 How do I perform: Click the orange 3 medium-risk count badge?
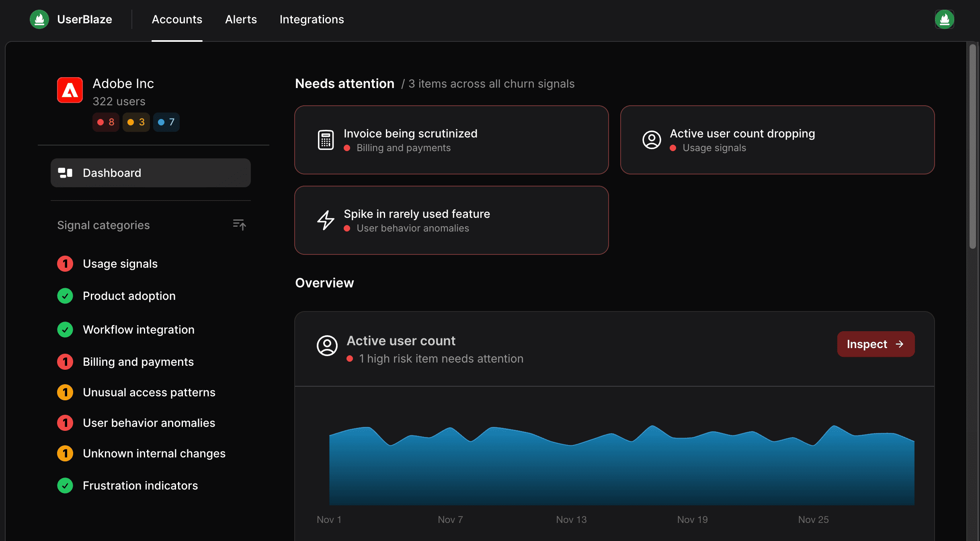(x=136, y=122)
